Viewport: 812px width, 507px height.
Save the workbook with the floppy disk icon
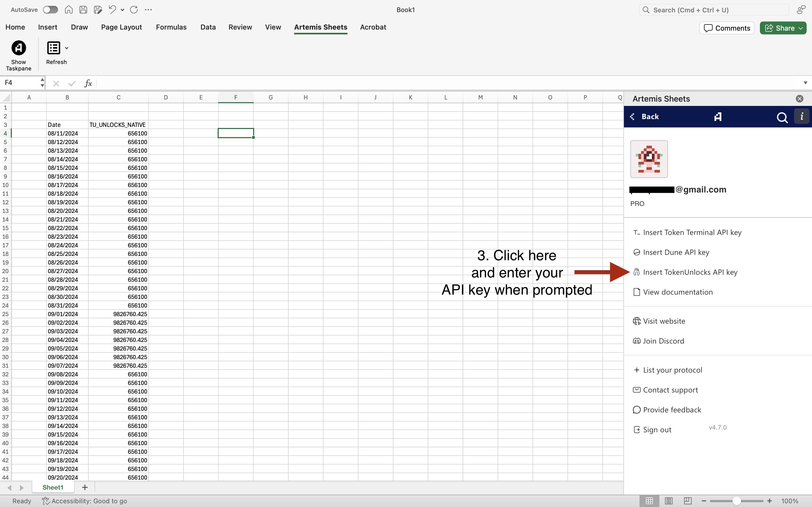83,10
